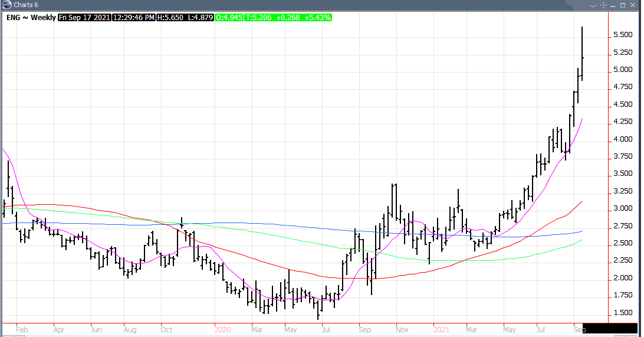The height and width of the screenshot is (337, 644).
Task: Click the 4.500 price axis label
Action: (623, 104)
